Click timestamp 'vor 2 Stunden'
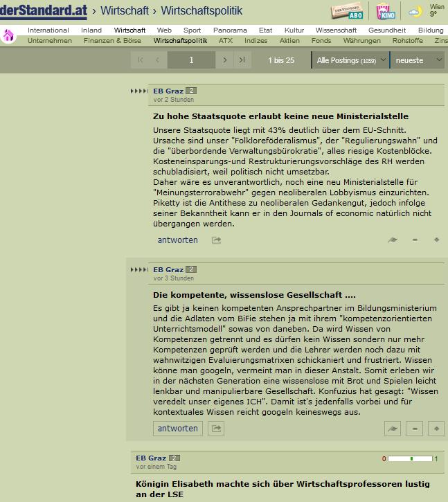 coord(174,100)
